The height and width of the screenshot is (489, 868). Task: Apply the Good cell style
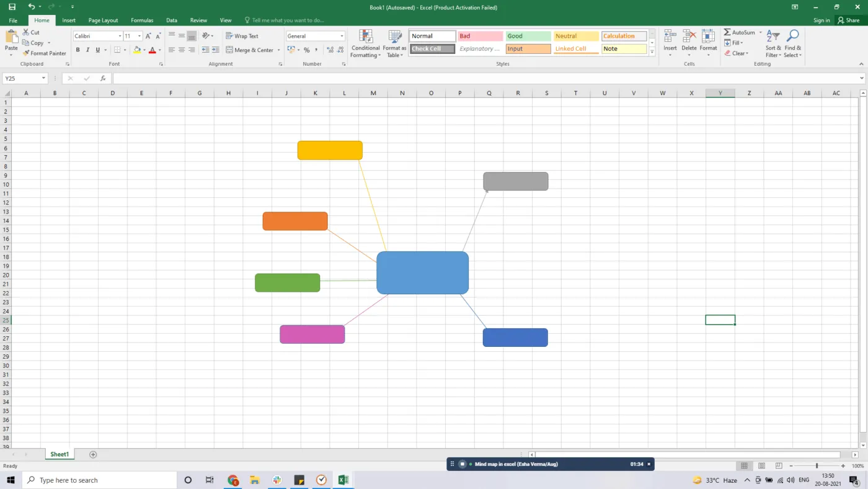(x=528, y=35)
